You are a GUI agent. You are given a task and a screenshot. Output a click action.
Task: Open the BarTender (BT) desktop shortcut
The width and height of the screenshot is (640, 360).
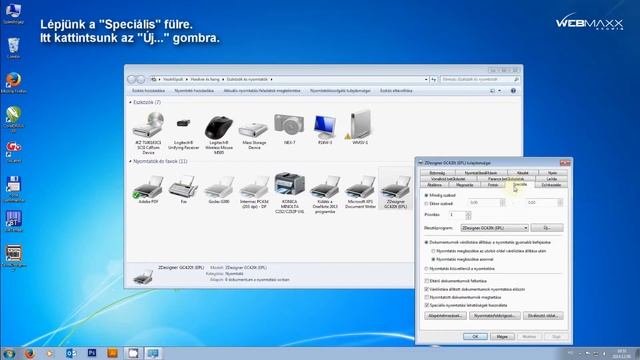click(x=13, y=222)
